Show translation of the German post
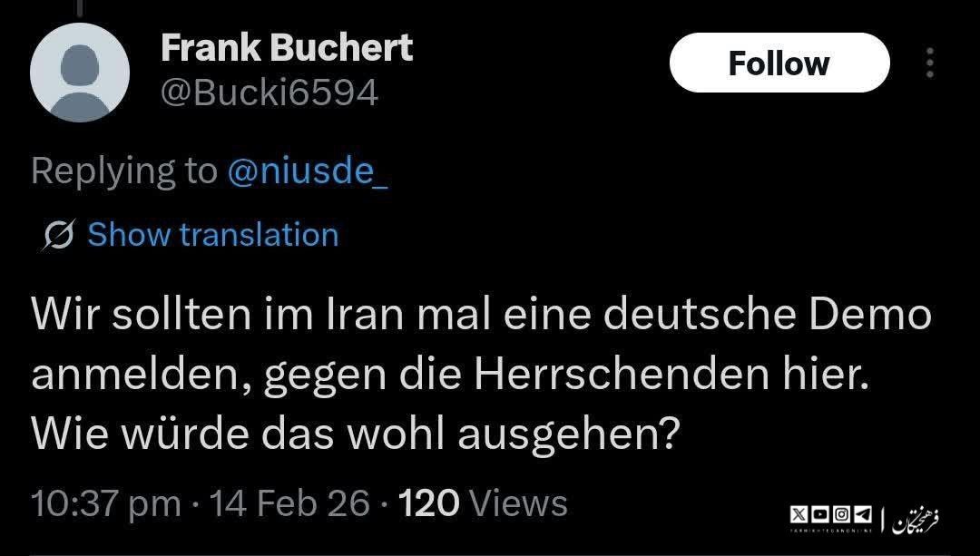980x556 pixels. tap(212, 235)
